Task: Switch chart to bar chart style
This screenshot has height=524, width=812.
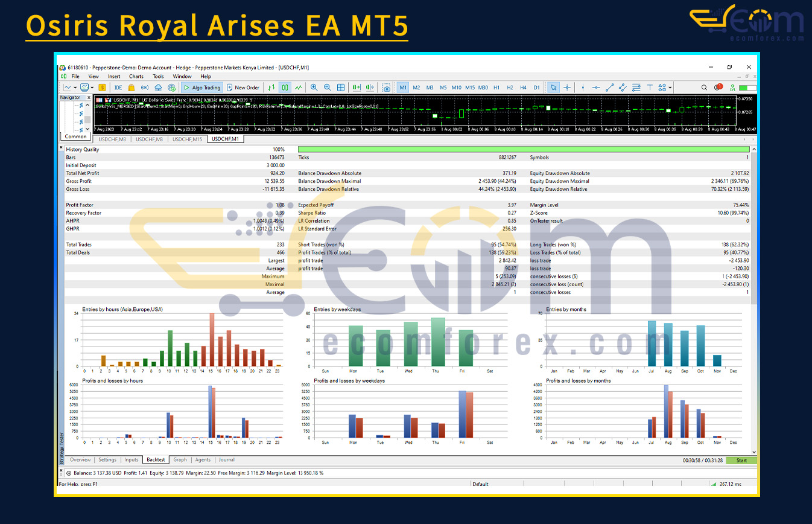Action: (x=271, y=88)
